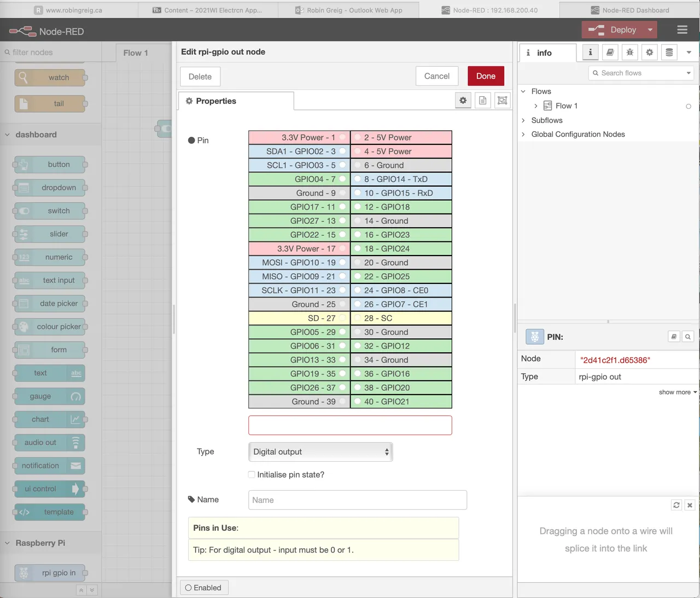
Task: Expand the Subflows section
Action: click(x=523, y=120)
